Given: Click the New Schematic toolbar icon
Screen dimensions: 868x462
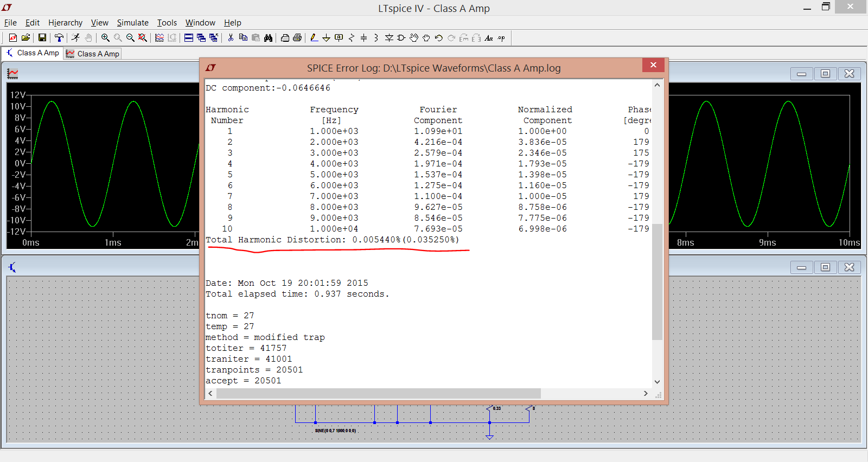Looking at the screenshot, I should click(x=13, y=37).
